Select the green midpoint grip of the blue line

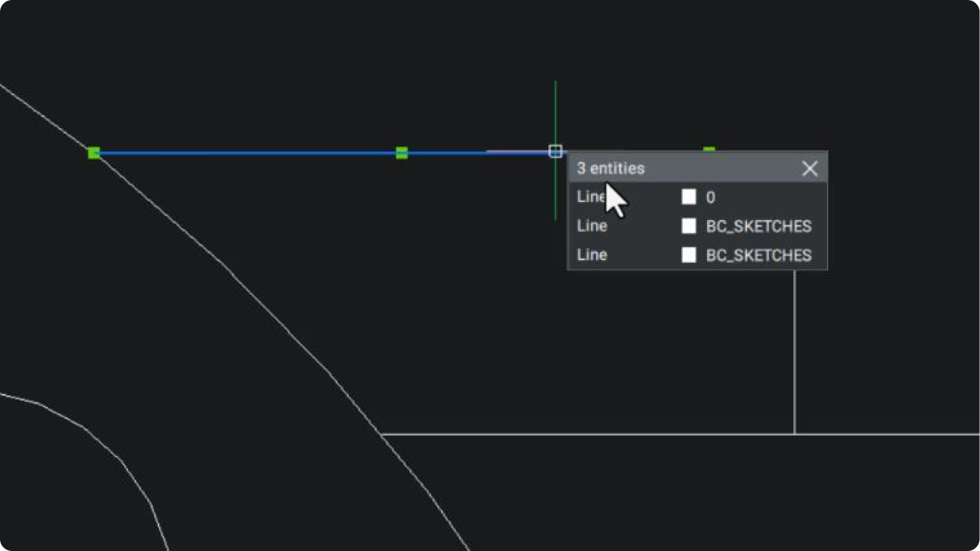[402, 153]
